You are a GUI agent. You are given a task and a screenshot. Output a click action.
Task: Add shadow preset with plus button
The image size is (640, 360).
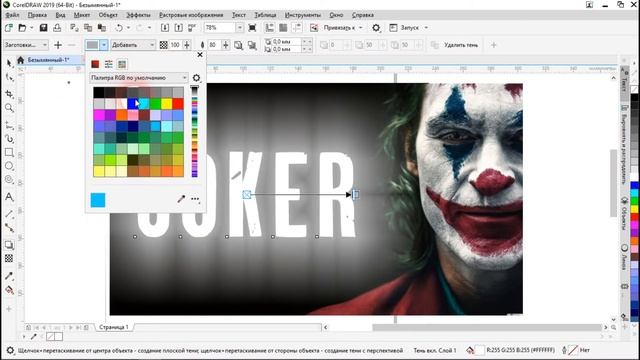[58, 45]
